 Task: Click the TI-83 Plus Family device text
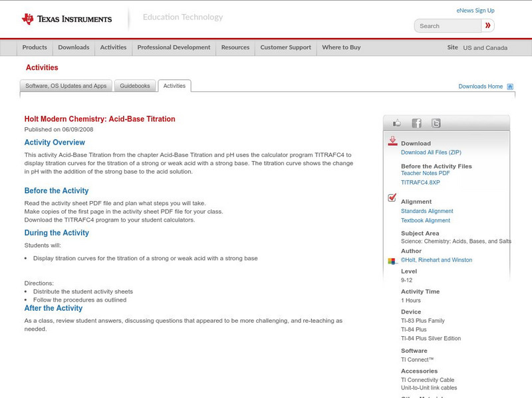[x=423, y=321]
